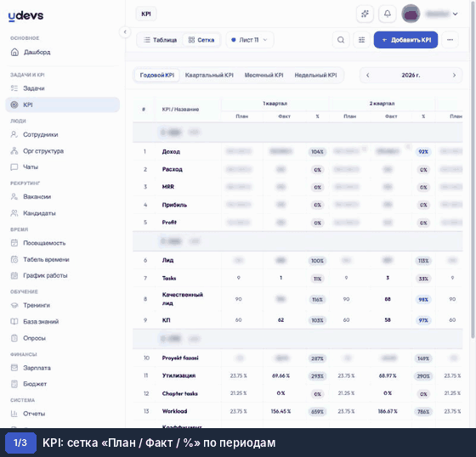
Task: Open the filter settings icon
Action: point(361,40)
